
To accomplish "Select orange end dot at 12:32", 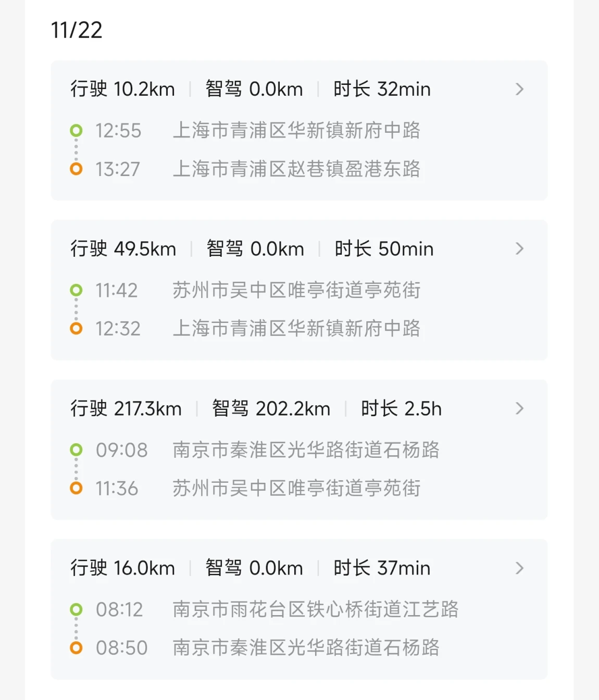I will pyautogui.click(x=76, y=329).
